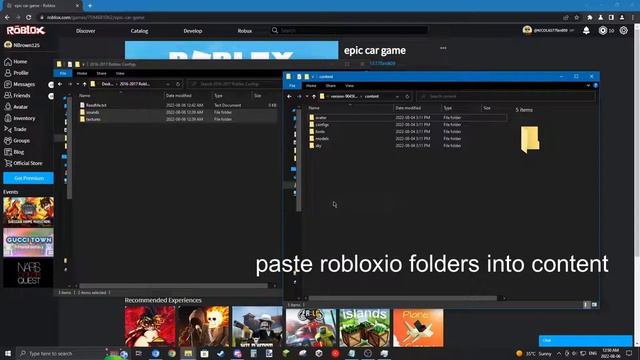Open the Discover page
640x360 pixels.
tap(85, 31)
